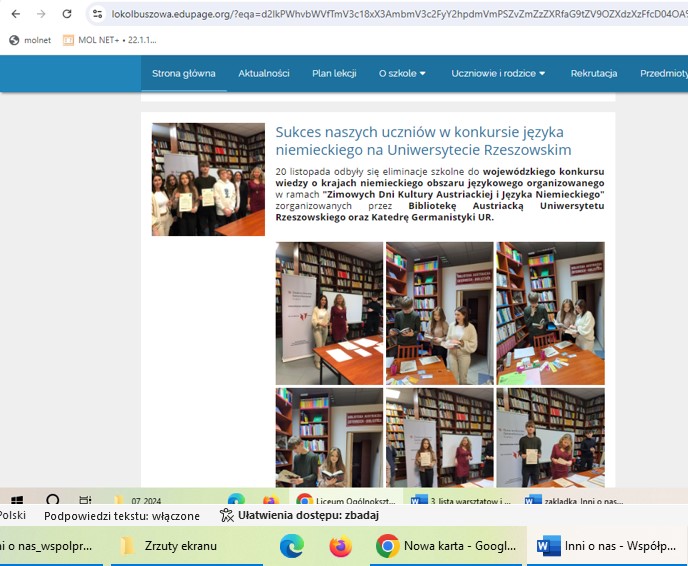Open Microsoft Edge from the bottom taskbar
This screenshot has height=566, width=688.
point(291,545)
